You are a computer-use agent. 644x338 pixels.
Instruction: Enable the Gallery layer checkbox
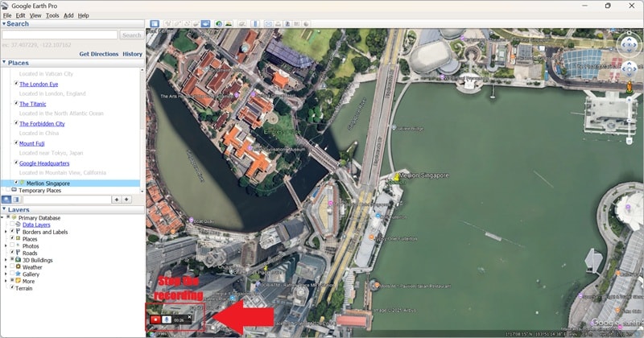[12, 274]
